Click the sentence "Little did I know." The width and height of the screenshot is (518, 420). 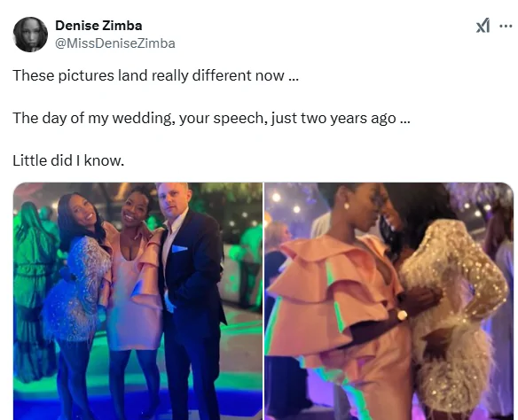click(x=68, y=160)
